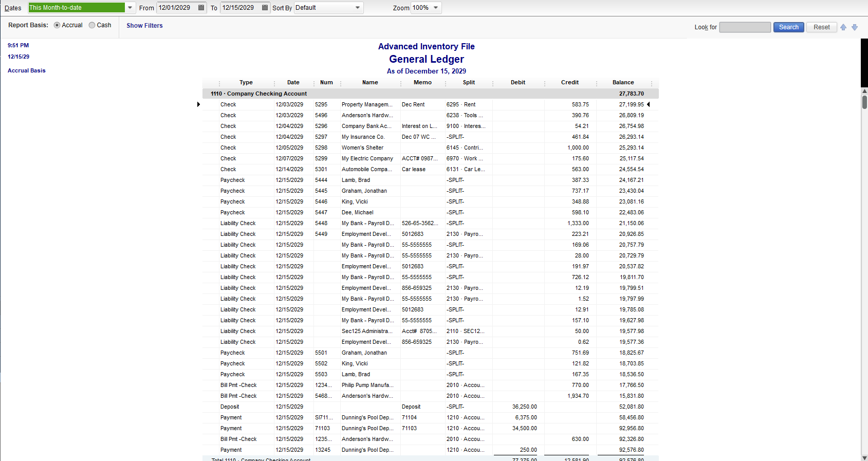The image size is (868, 461).
Task: Click the Dec 07 WC memo cell
Action: [419, 137]
